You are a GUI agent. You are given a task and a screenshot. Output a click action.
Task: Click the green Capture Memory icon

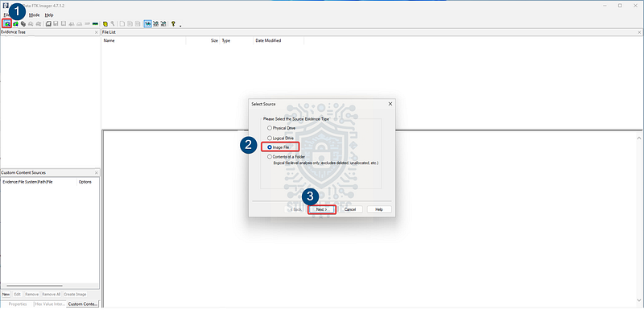(x=95, y=24)
